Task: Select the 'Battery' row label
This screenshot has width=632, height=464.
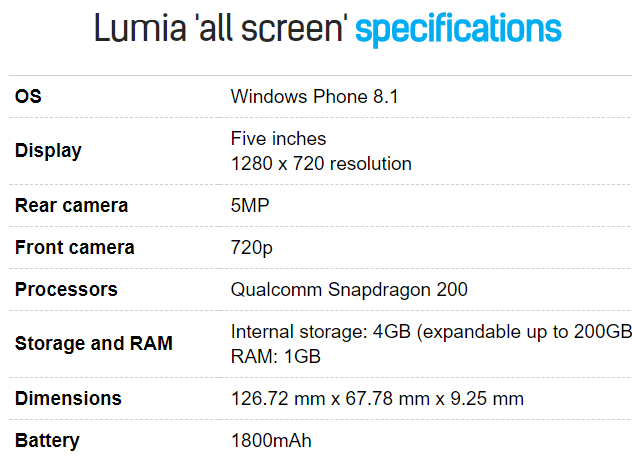Action: click(x=47, y=441)
